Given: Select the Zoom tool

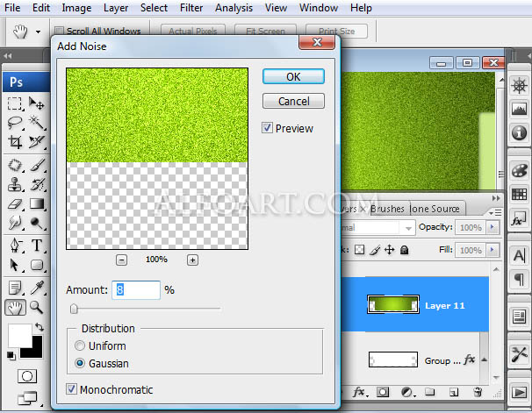Looking at the screenshot, I should tap(36, 307).
